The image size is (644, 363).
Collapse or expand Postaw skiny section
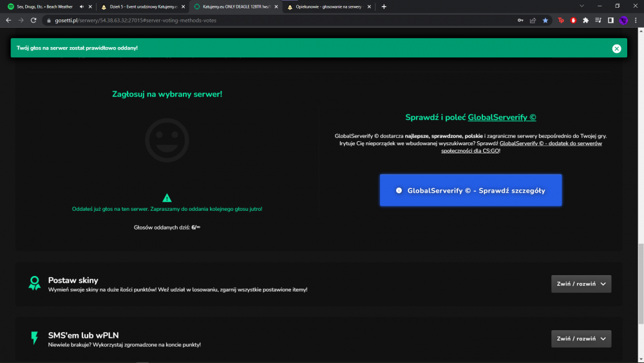[581, 284]
